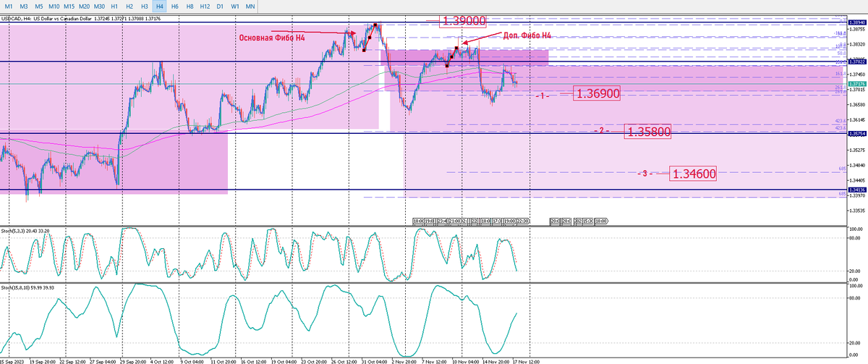Click the 1.35754 price scale label
The width and height of the screenshot is (868, 364).
point(857,134)
